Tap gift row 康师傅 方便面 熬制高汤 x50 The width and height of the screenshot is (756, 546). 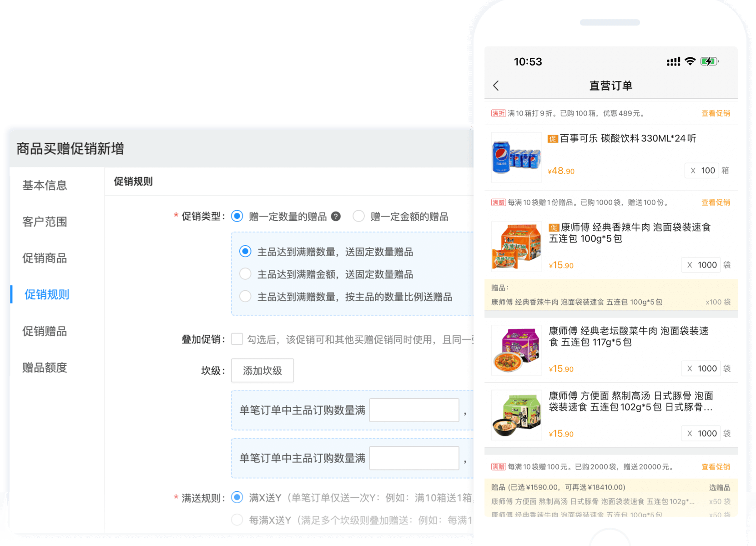[x=611, y=501]
